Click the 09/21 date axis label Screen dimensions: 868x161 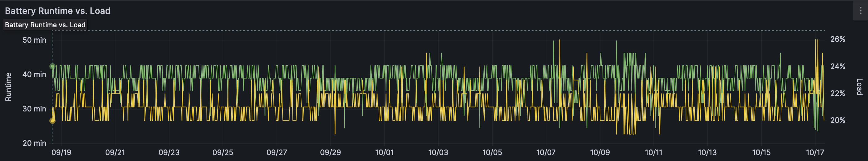(x=115, y=153)
